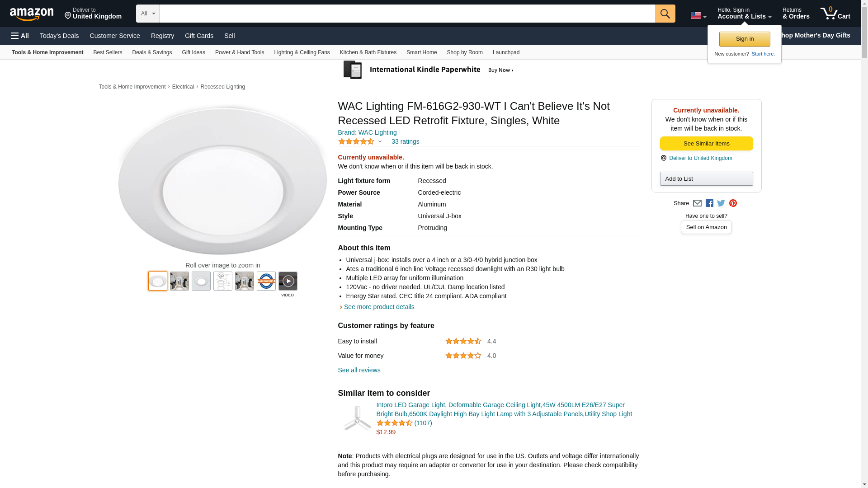Open the All hamburger menu

coord(20,36)
